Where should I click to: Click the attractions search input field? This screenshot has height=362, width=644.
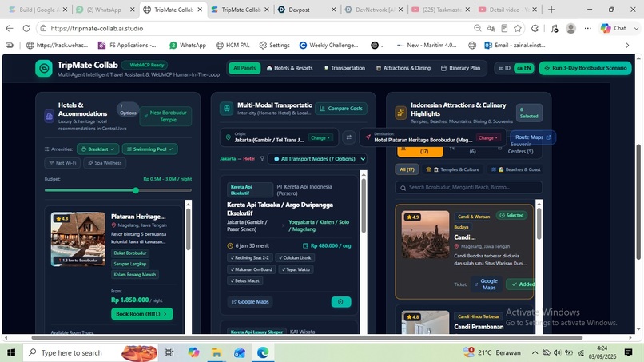pyautogui.click(x=469, y=187)
